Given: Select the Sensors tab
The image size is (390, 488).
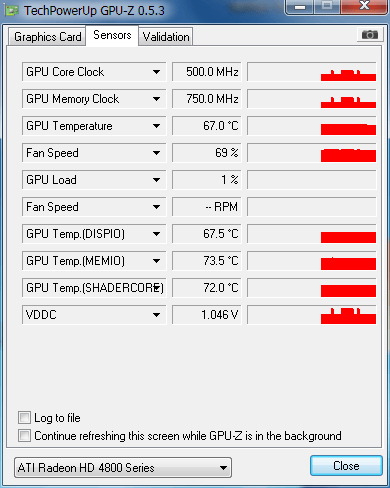Looking at the screenshot, I should pos(112,35).
